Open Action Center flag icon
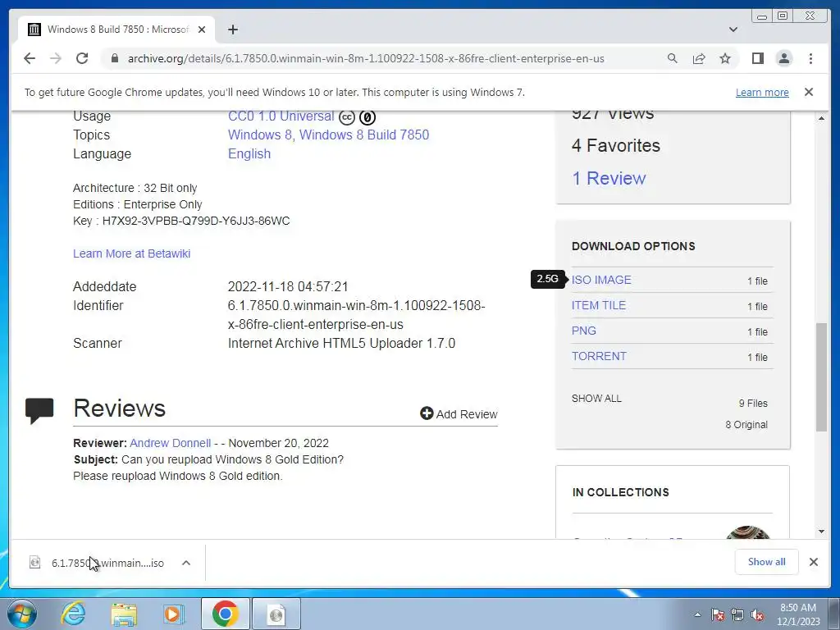The width and height of the screenshot is (840, 630). point(718,615)
